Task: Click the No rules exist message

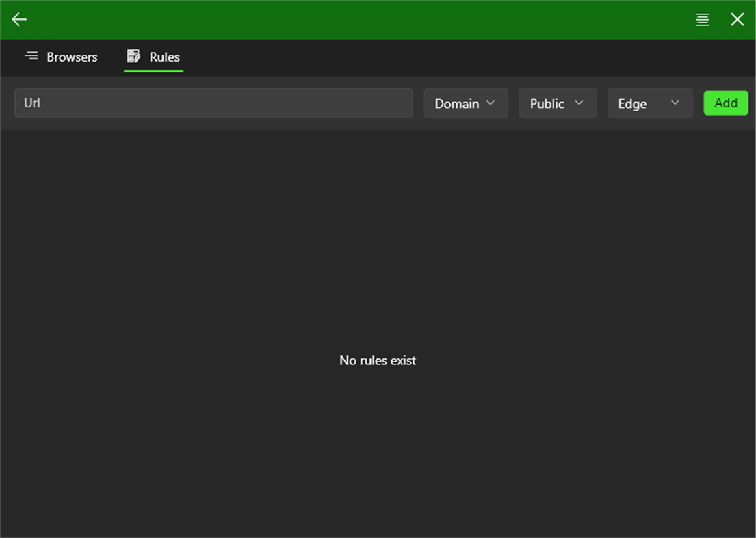Action: [378, 360]
